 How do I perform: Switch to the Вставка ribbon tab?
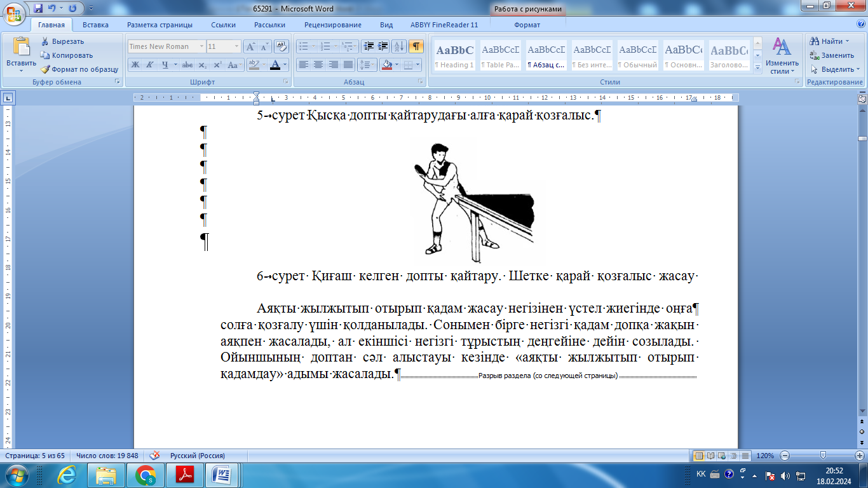coord(95,25)
